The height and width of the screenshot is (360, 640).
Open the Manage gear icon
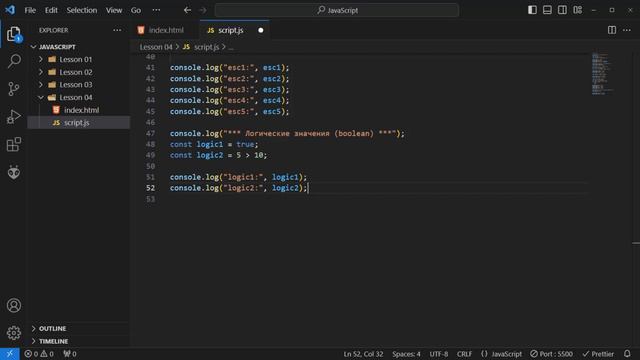coord(13,333)
